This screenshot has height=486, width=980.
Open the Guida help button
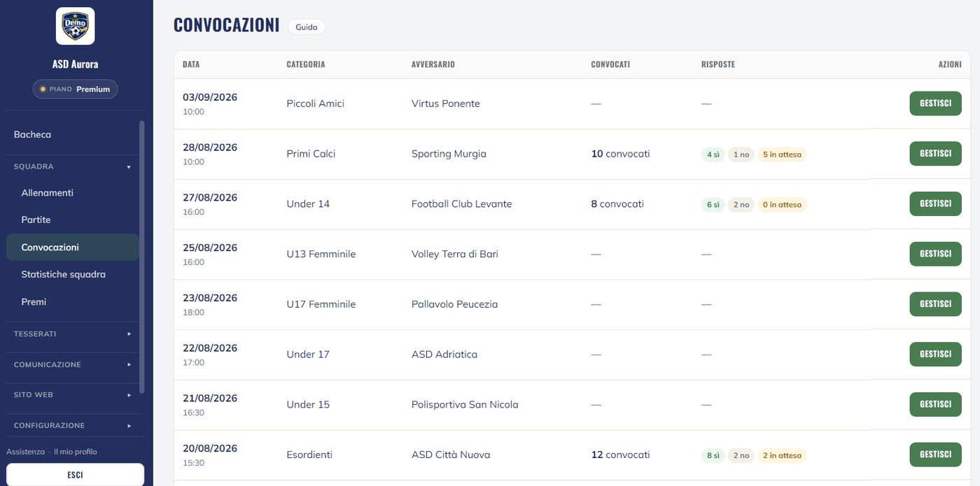[x=306, y=27]
